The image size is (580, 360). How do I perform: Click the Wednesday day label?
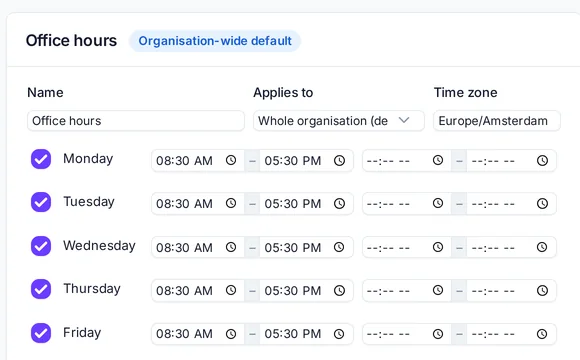coord(99,246)
